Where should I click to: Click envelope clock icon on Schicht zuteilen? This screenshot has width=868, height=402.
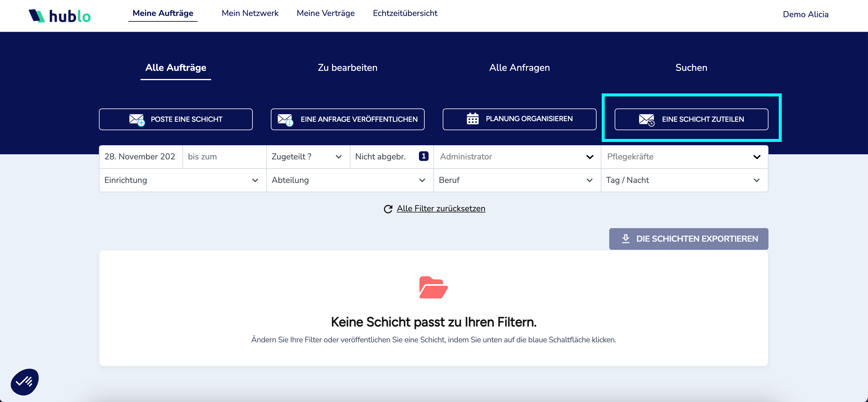click(x=646, y=120)
